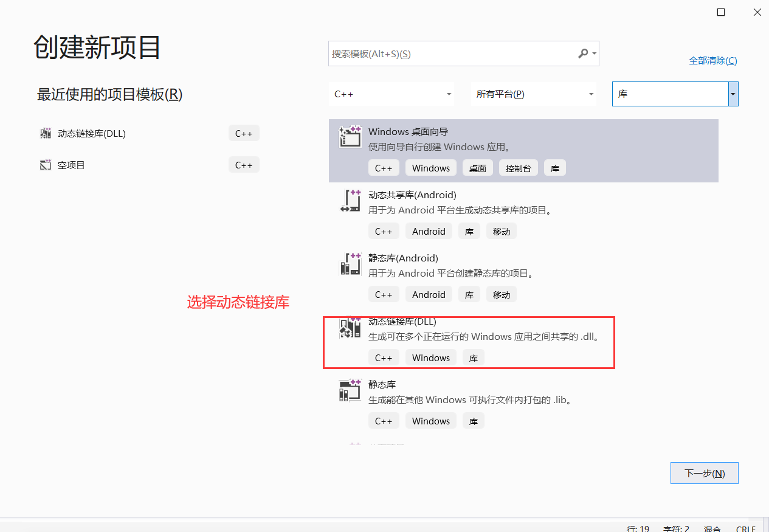Click the search magnifier icon

click(582, 54)
